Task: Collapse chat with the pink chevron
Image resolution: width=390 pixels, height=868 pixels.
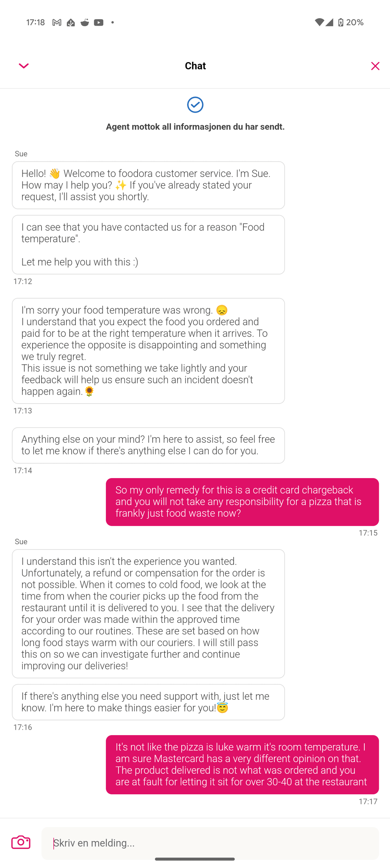Action: (24, 66)
